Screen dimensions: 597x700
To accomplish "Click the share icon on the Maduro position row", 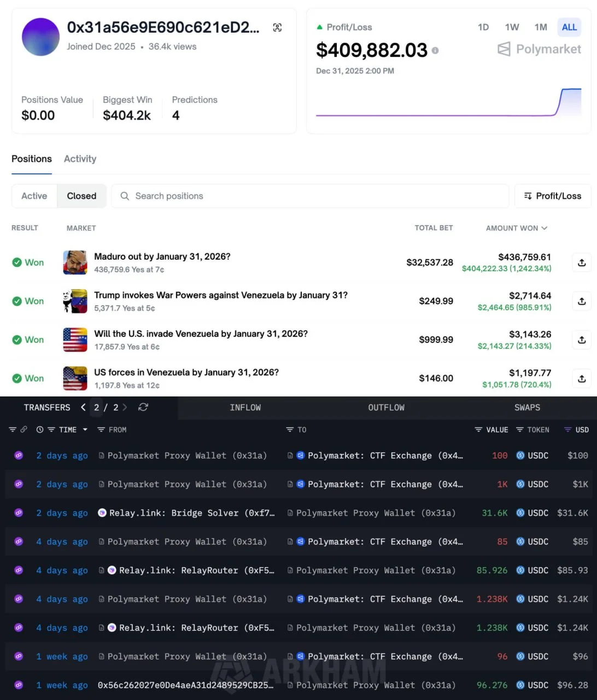I will (582, 262).
